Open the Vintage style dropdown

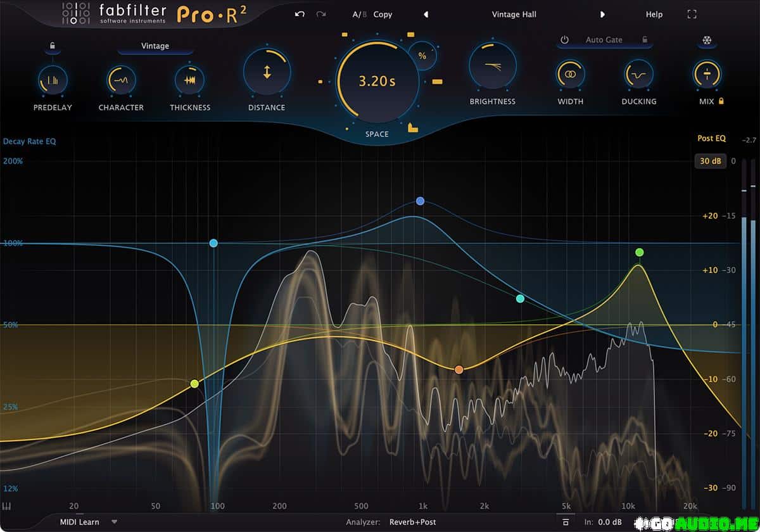[155, 46]
